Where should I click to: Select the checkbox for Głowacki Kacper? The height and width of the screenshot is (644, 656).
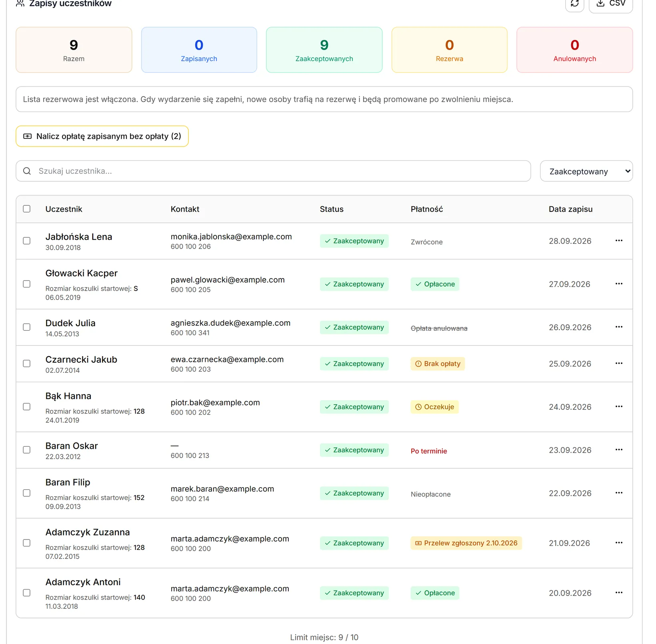click(27, 284)
